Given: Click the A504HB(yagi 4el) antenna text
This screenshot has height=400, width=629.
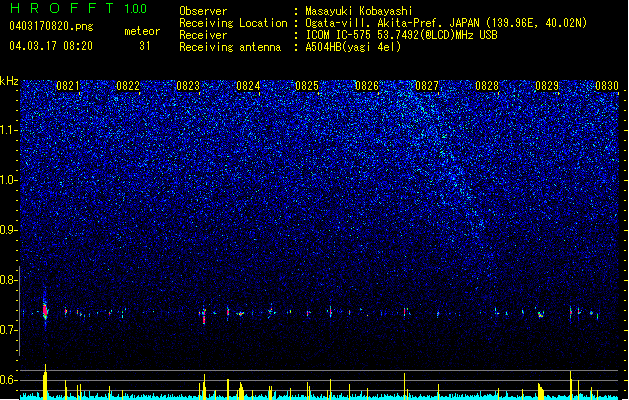Looking at the screenshot, I should (x=353, y=47).
